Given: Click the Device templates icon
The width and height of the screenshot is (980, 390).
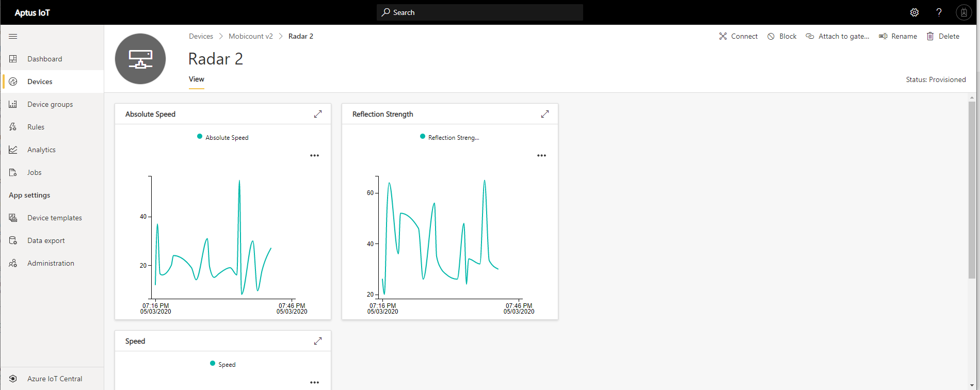Looking at the screenshot, I should (13, 218).
